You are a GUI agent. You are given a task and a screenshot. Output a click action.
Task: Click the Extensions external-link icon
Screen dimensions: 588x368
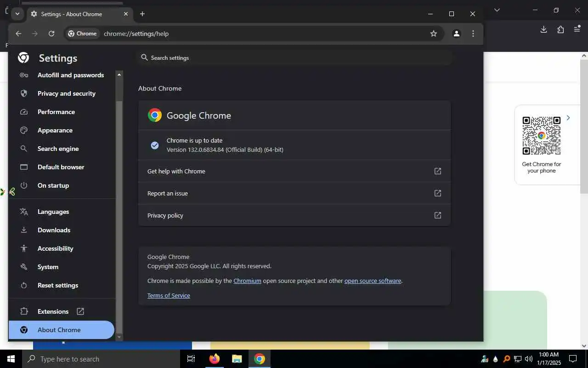click(80, 311)
